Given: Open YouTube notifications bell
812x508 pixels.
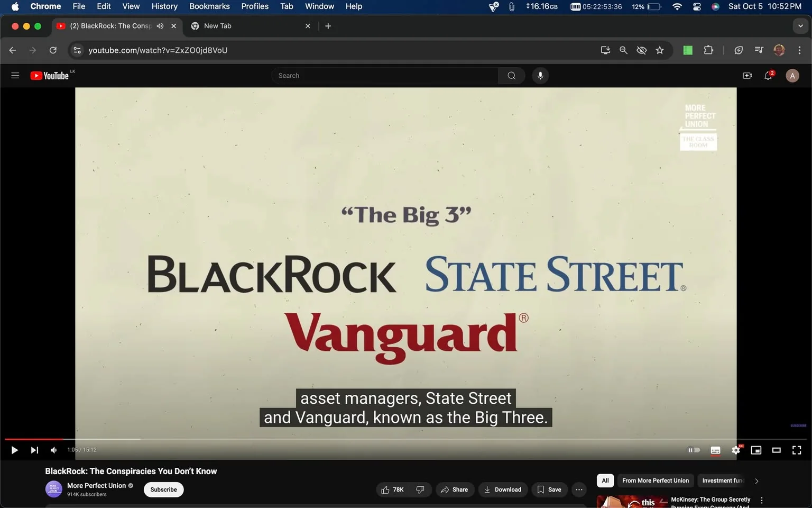Looking at the screenshot, I should coord(769,76).
